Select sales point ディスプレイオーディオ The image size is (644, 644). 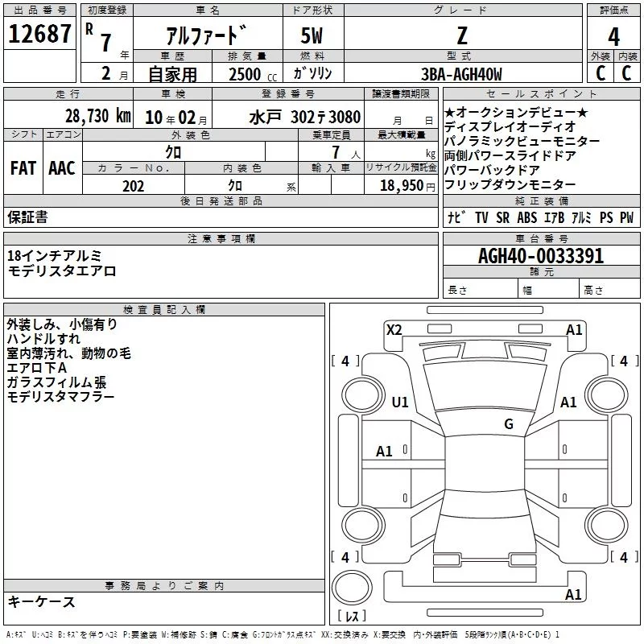[x=510, y=126]
